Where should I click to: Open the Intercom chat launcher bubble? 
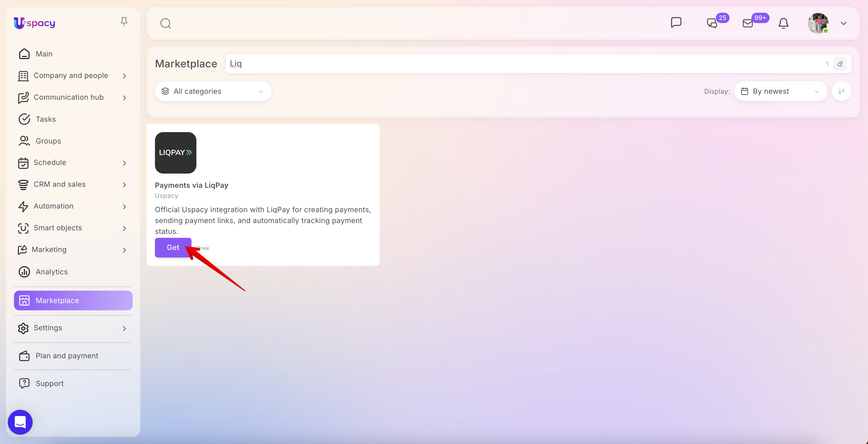[x=20, y=422]
